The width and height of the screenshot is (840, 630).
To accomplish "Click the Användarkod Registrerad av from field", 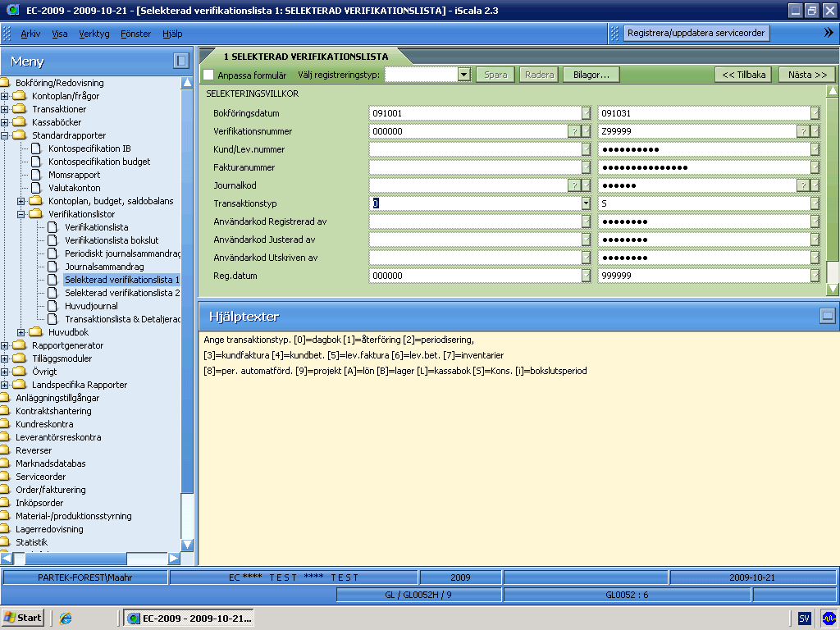I will [x=476, y=221].
